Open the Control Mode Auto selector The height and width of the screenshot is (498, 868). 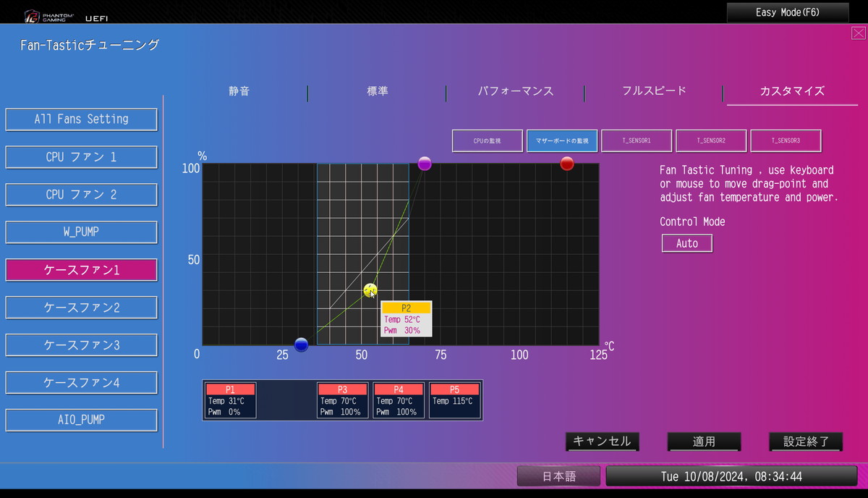pos(687,243)
